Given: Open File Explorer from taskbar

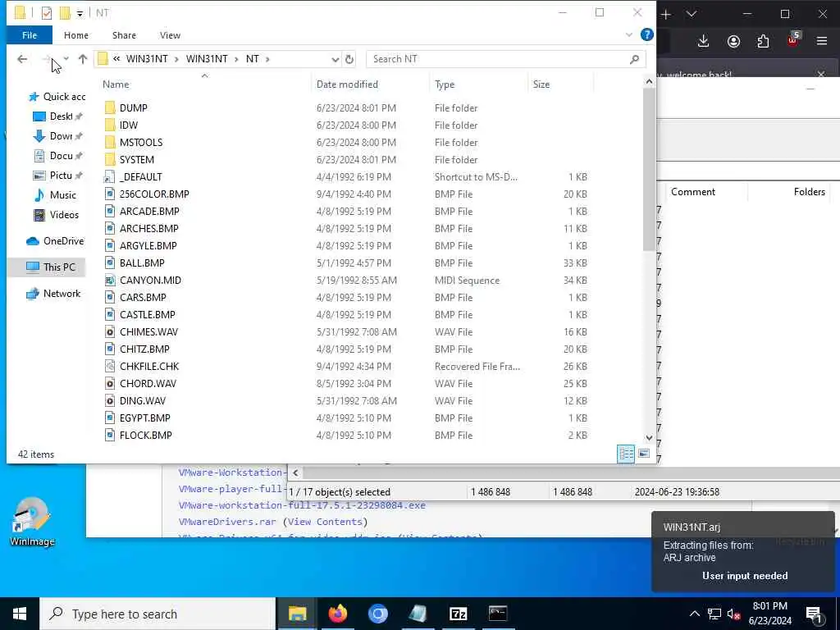Looking at the screenshot, I should point(297,614).
